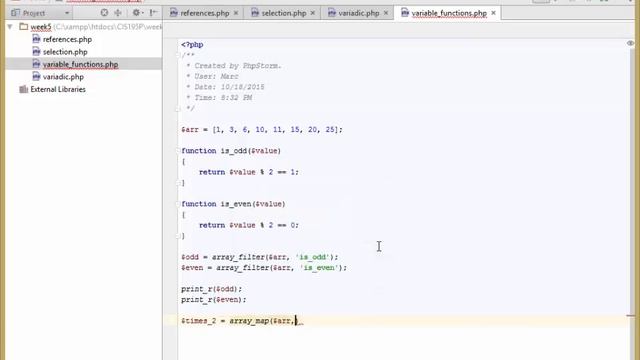
Task: Collapse the is_even function fold marker
Action: click(178, 204)
